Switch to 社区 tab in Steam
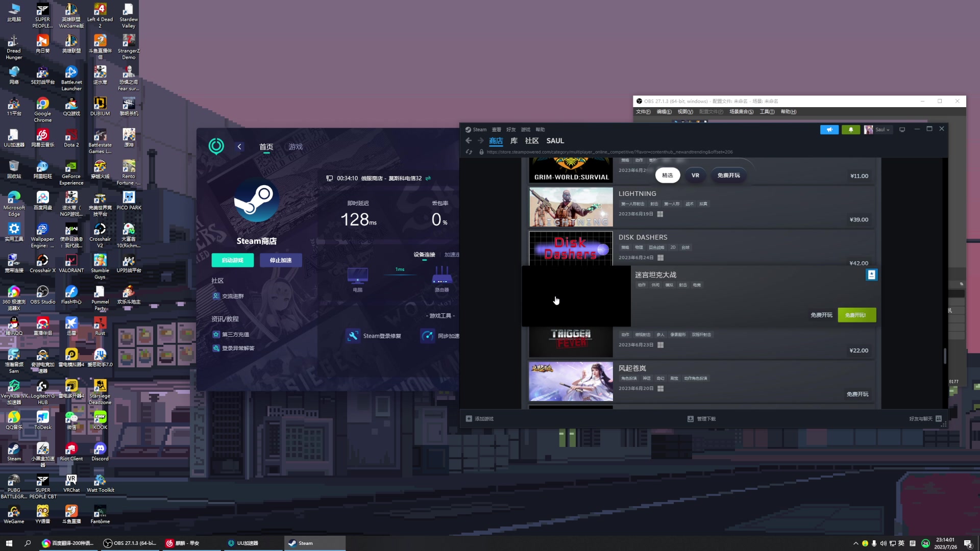Image resolution: width=980 pixels, height=551 pixels. pos(532,141)
